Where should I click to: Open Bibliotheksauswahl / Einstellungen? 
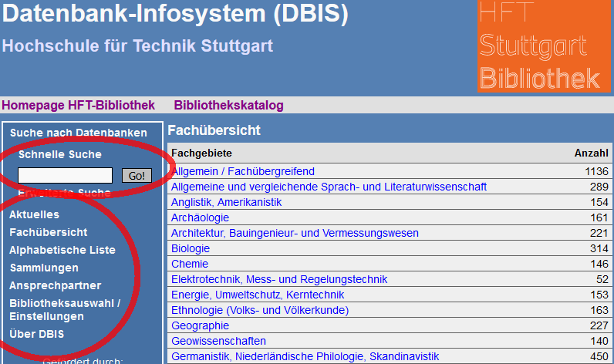65,309
